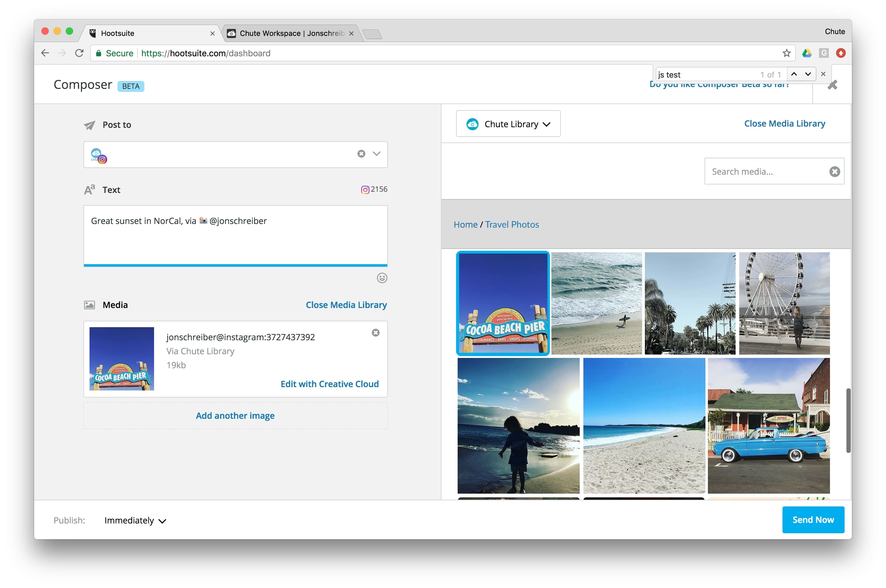The height and width of the screenshot is (588, 886).
Task: Remove the selected social profile with its X icon
Action: coord(361,154)
